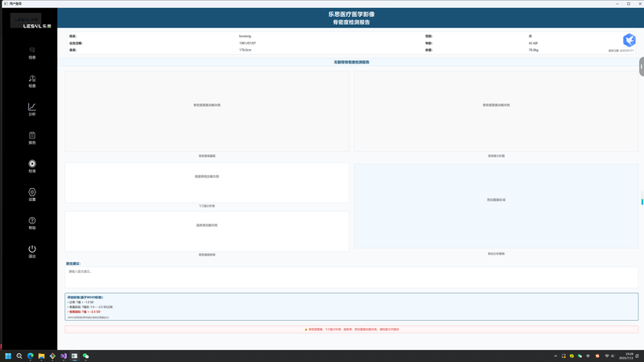Click the WHO evaluation criteria heading
Screen dimensions: 644x362
85,297
